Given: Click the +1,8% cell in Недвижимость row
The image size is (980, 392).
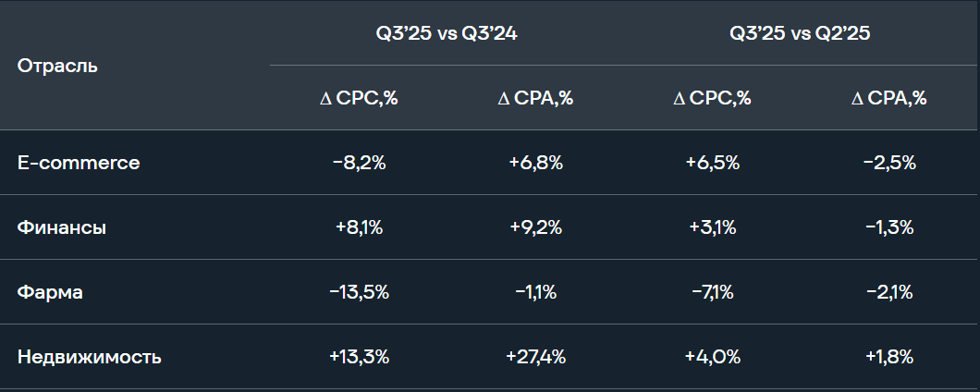Looking at the screenshot, I should (888, 357).
